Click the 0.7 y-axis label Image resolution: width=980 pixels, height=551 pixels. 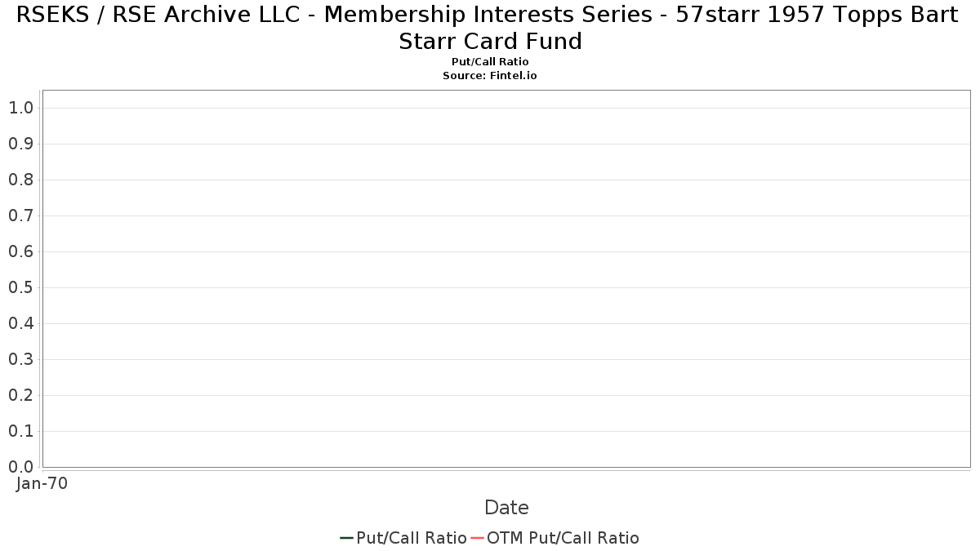pyautogui.click(x=20, y=216)
